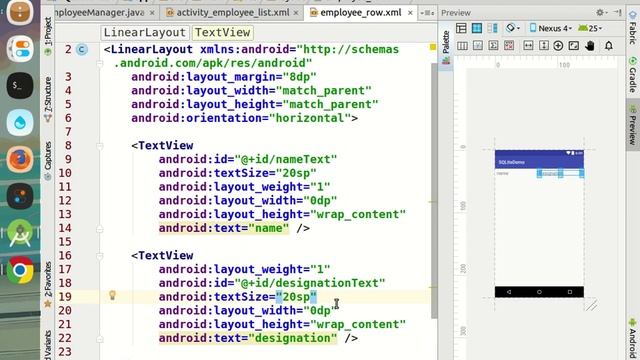Click the editor vertical scrollbar

pos(434,190)
